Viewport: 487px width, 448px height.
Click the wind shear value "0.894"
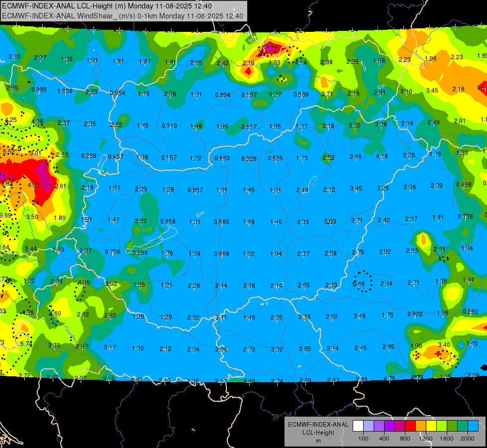coord(223,95)
